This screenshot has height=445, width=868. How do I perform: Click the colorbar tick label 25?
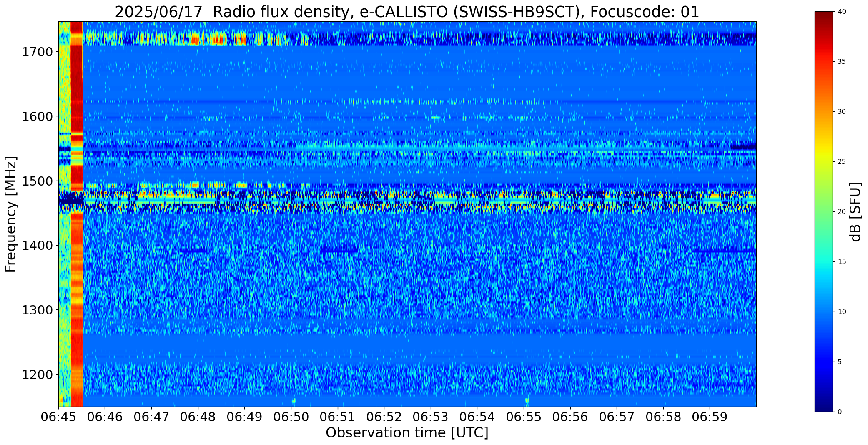pyautogui.click(x=842, y=162)
